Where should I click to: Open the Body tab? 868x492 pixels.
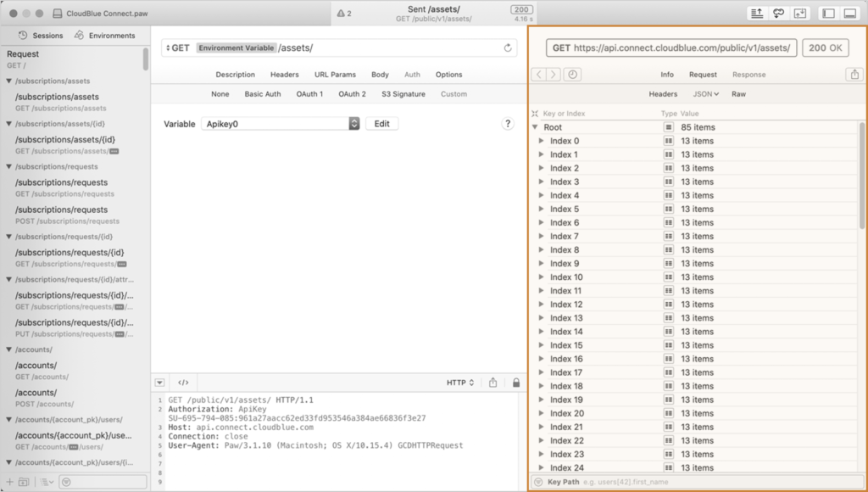coord(380,75)
